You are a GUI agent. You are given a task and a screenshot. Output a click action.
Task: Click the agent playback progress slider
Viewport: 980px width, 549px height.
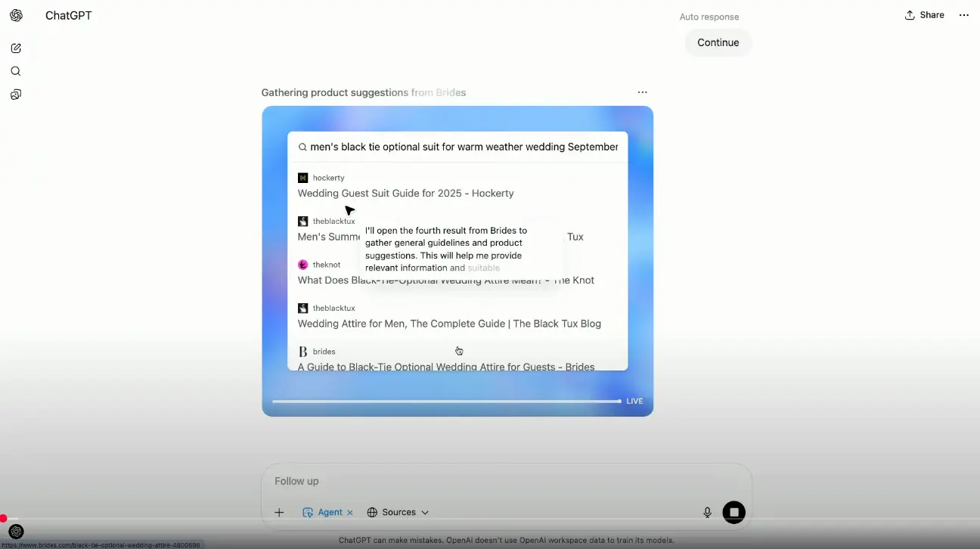click(447, 402)
